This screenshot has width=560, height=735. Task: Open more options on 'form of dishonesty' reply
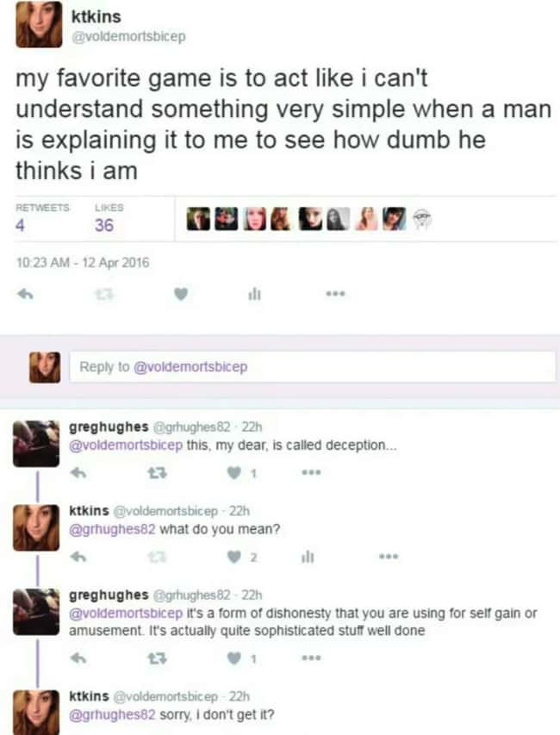311,658
